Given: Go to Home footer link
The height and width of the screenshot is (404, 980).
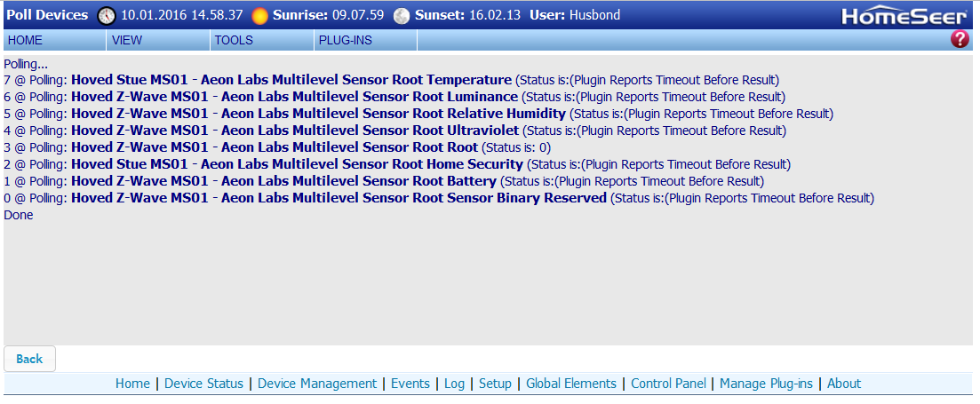Looking at the screenshot, I should (132, 384).
